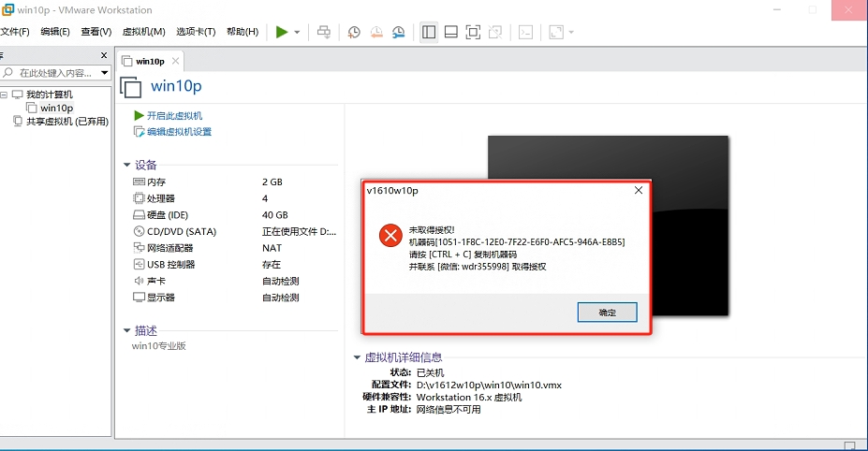Toggle the thumbnail bar view icon
This screenshot has width=868, height=451.
[x=451, y=32]
